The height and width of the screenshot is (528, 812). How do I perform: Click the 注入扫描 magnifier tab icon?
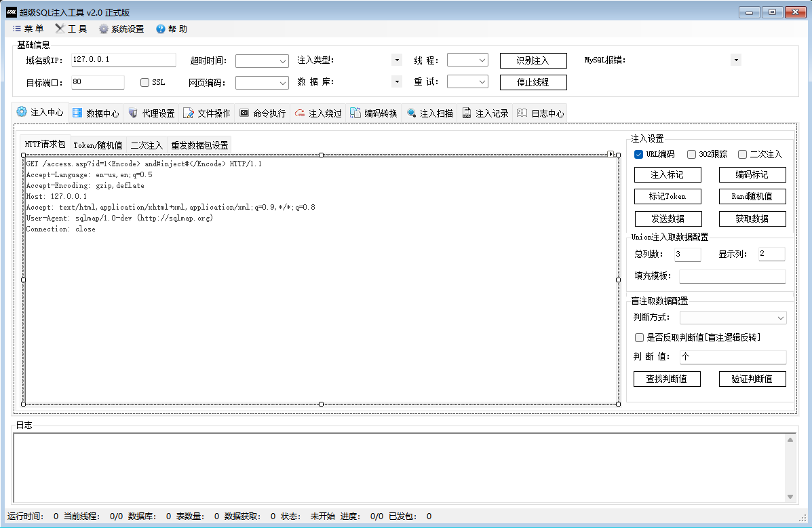(411, 113)
